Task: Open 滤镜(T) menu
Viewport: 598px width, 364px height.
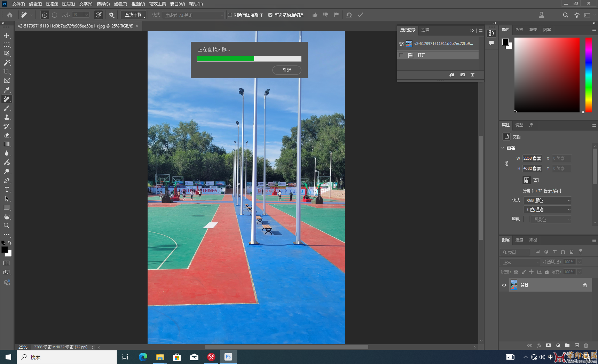Action: click(x=120, y=4)
